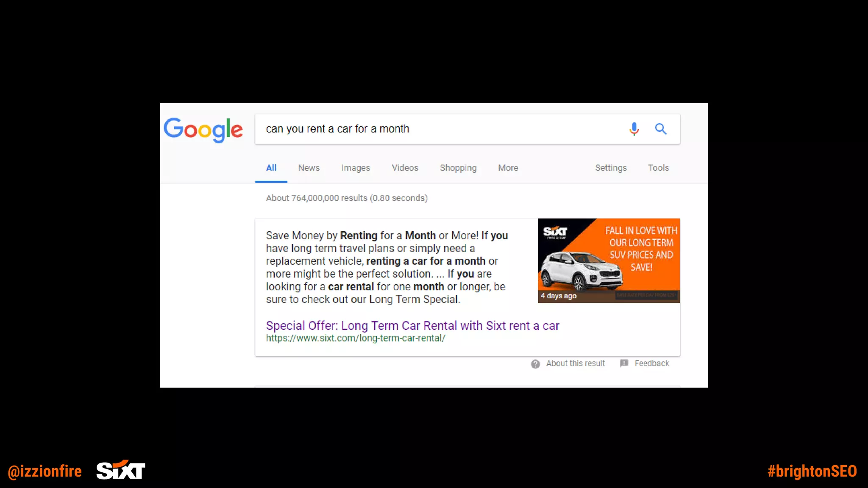Click the sixt.com long-term-car-rental URL
The height and width of the screenshot is (488, 868).
point(356,338)
